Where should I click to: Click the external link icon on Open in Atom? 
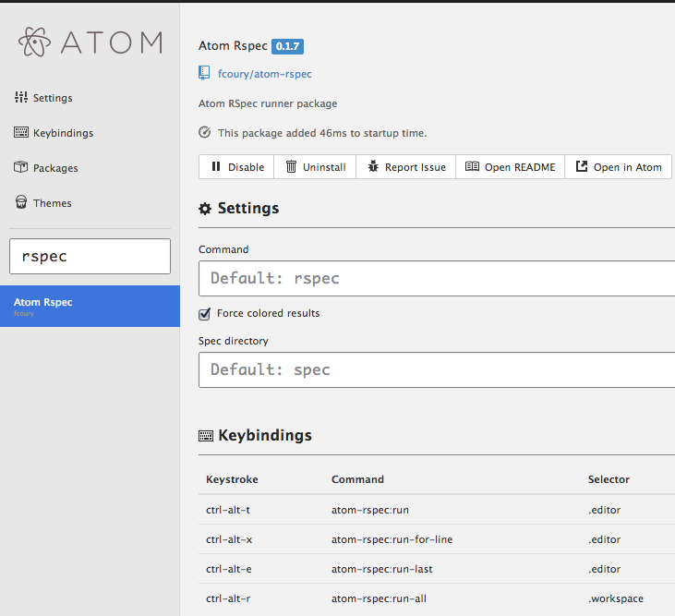click(582, 166)
